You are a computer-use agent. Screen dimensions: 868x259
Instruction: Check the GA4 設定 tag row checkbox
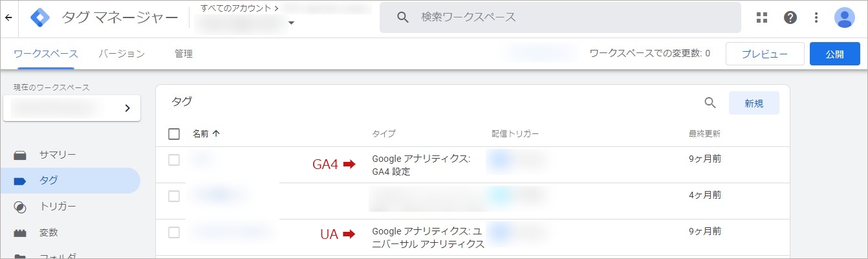(x=174, y=160)
